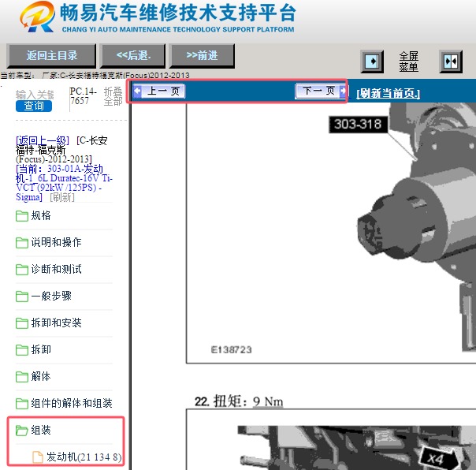
Task: Go to next page with 下一页
Action: point(321,91)
